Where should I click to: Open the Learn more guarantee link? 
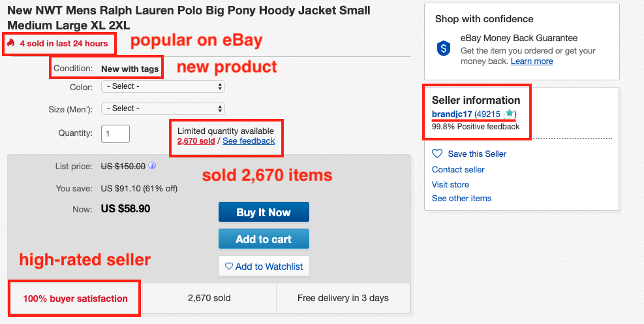pos(532,61)
